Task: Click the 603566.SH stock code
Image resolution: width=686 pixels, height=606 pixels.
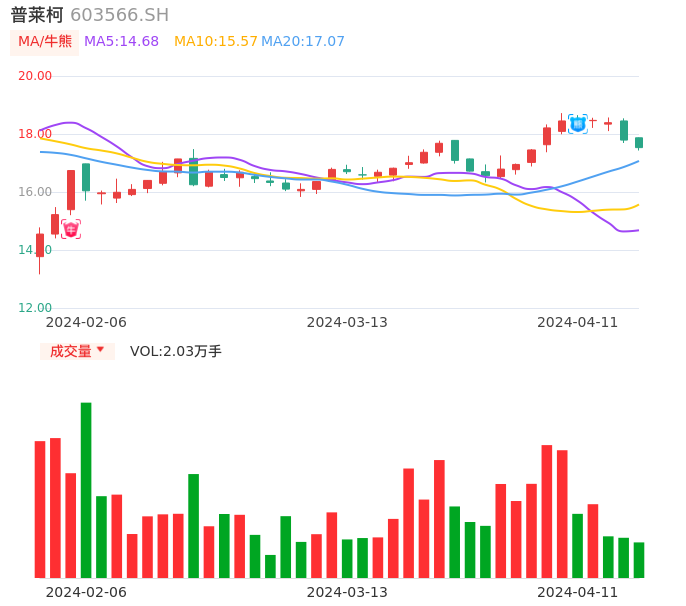Action: coord(120,15)
